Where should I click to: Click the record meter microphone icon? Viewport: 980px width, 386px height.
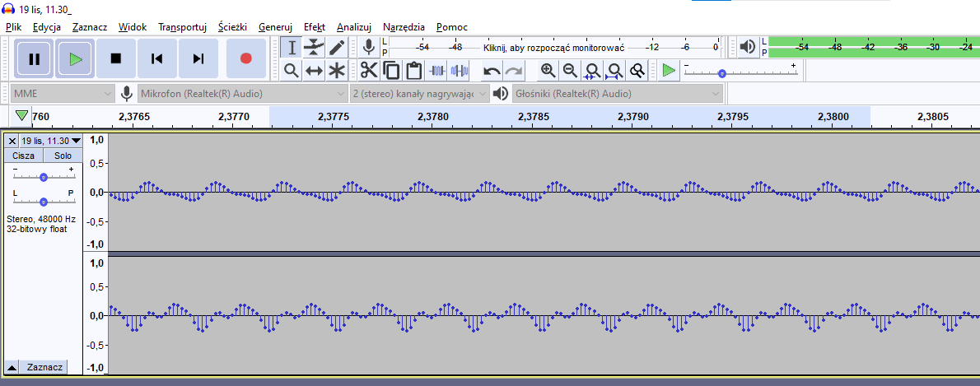[x=369, y=48]
